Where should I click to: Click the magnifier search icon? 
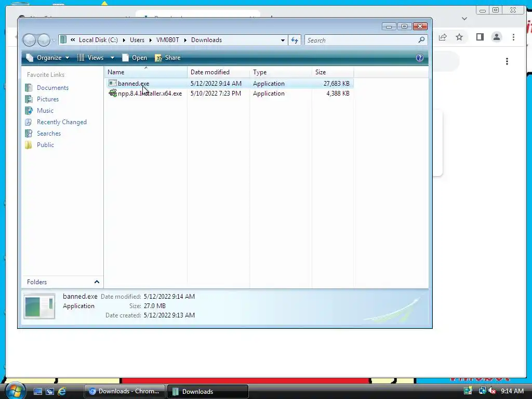click(421, 40)
